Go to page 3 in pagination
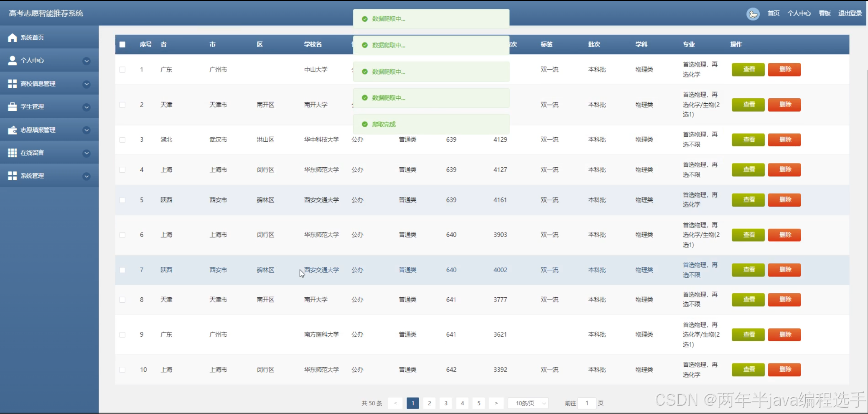 (x=446, y=403)
